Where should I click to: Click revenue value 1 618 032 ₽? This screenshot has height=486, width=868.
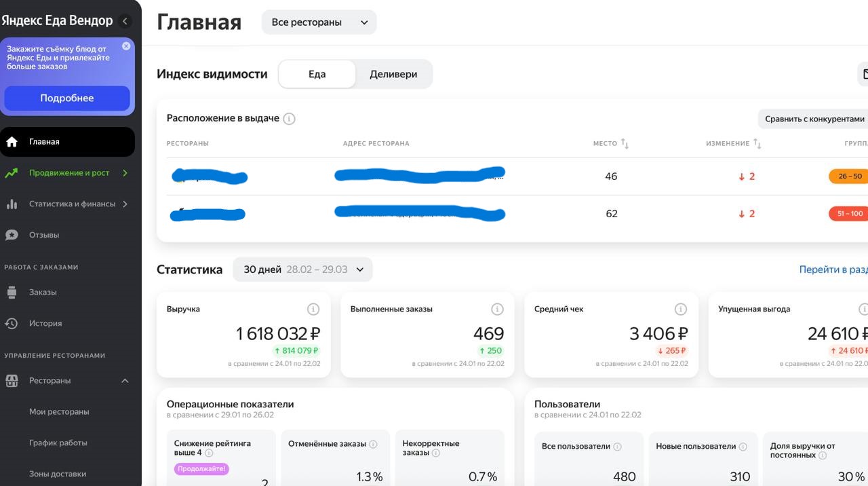click(x=278, y=334)
